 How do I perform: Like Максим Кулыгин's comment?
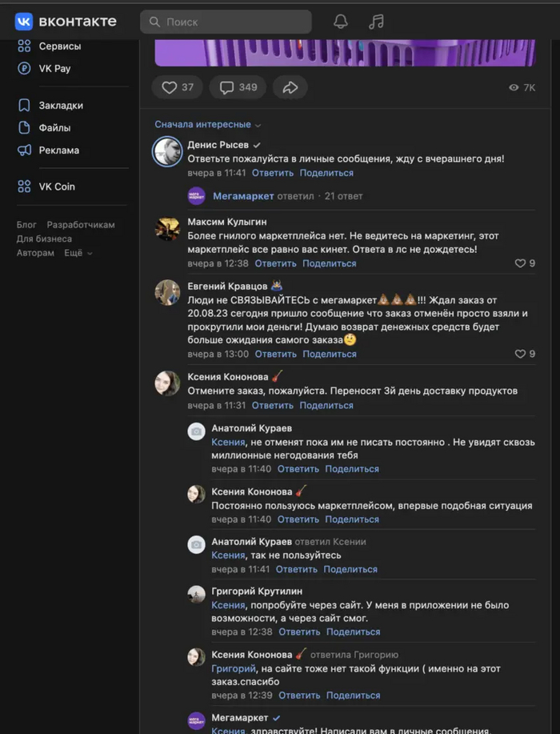(521, 263)
